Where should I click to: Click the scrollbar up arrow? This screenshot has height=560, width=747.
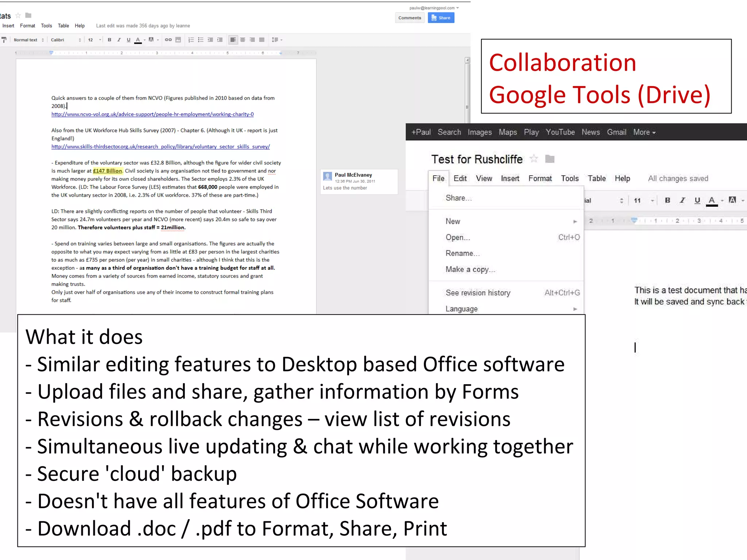467,60
